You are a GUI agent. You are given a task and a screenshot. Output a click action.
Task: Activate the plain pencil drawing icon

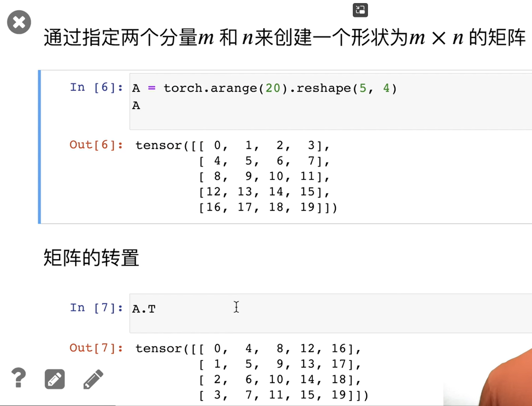pos(93,379)
